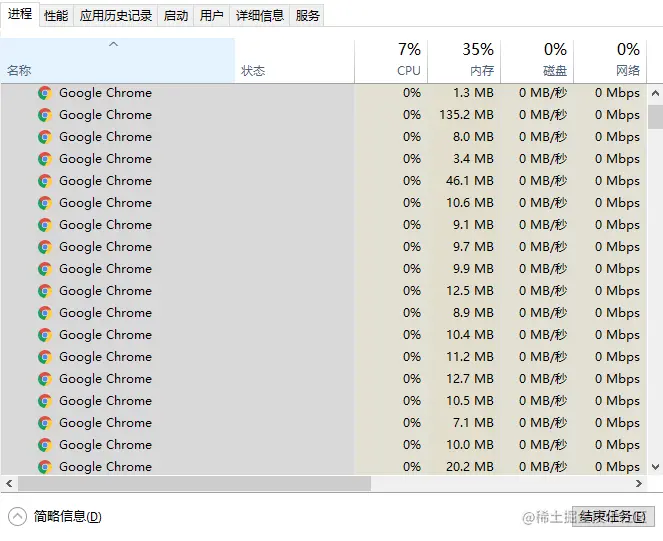
Task: Click Google Chrome name in the 12.7 MB row
Action: pyautogui.click(x=105, y=379)
